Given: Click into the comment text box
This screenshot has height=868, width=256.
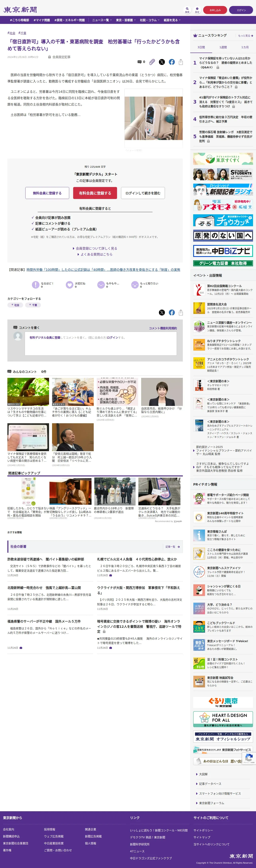Looking at the screenshot, I should point(100,344).
